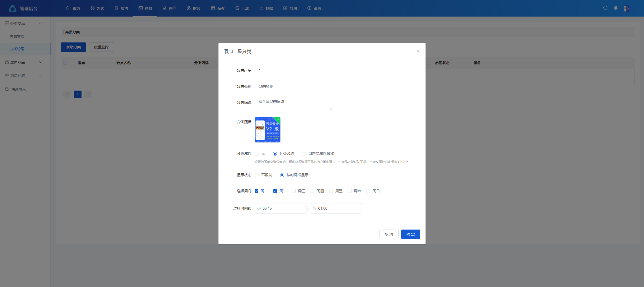The width and height of the screenshot is (644, 287).
Task: Check the 周三 checkbox
Action: [294, 191]
